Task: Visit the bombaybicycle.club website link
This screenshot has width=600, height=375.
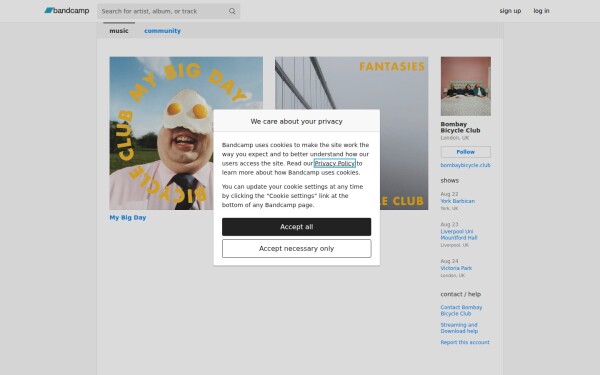Action: 465,165
